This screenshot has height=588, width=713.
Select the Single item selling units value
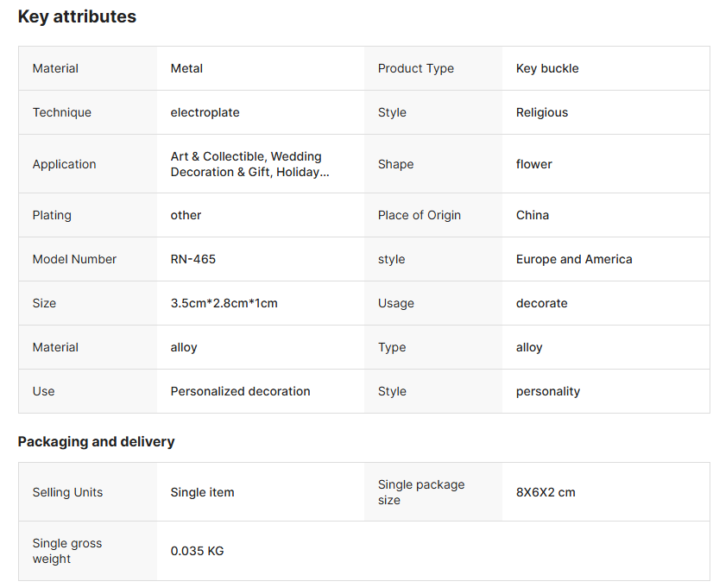pyautogui.click(x=202, y=492)
